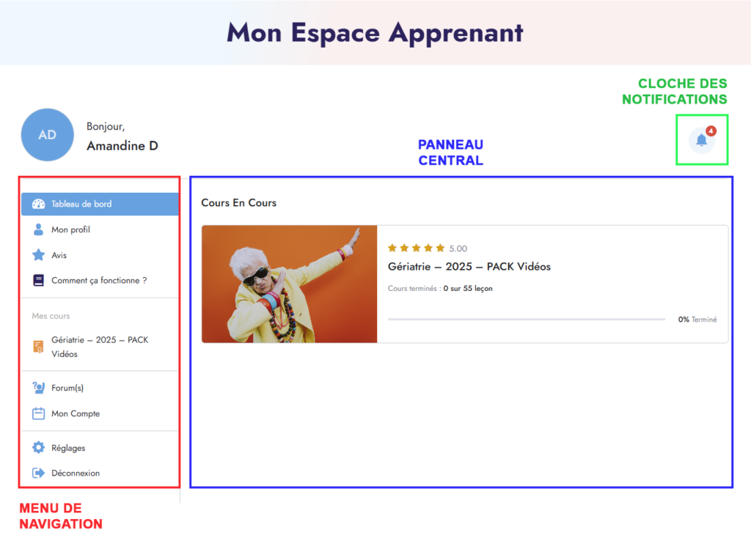
Task: Click the gauge icon beside Tableau de bord
Action: point(39,204)
